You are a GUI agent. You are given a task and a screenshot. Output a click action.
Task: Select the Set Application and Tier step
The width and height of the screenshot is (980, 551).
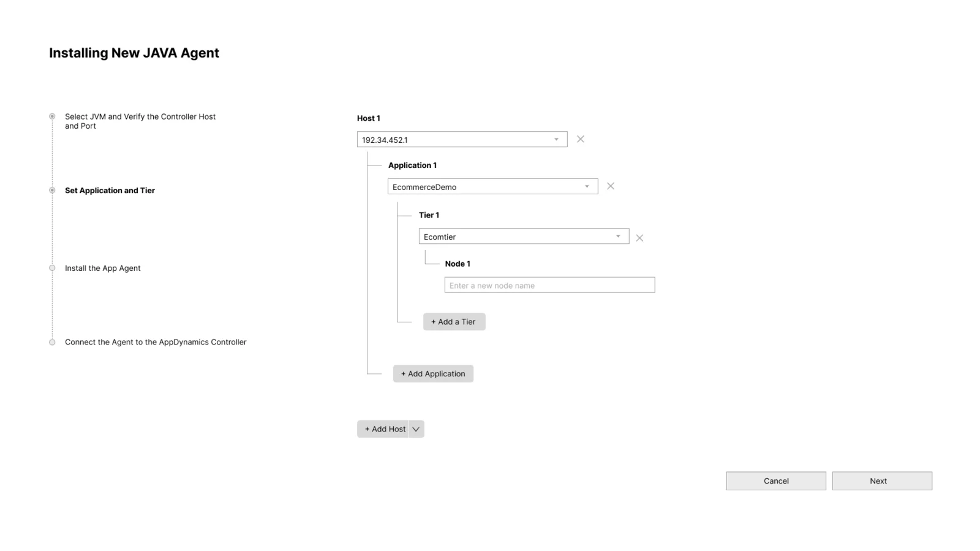coord(110,191)
